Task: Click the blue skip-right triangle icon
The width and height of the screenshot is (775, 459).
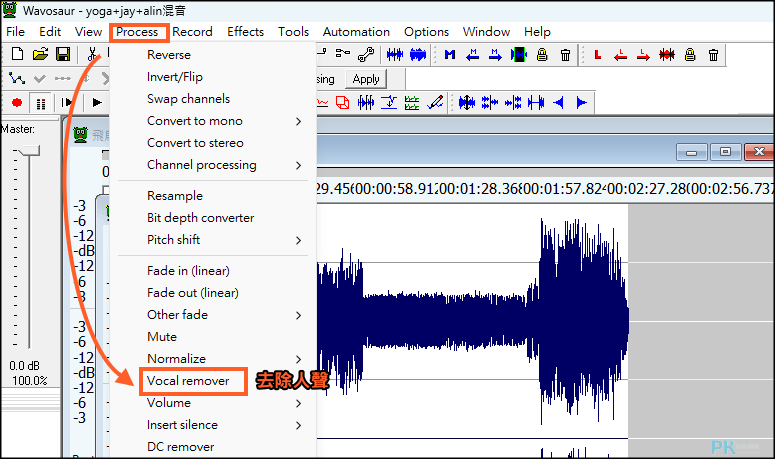Action: (582, 103)
